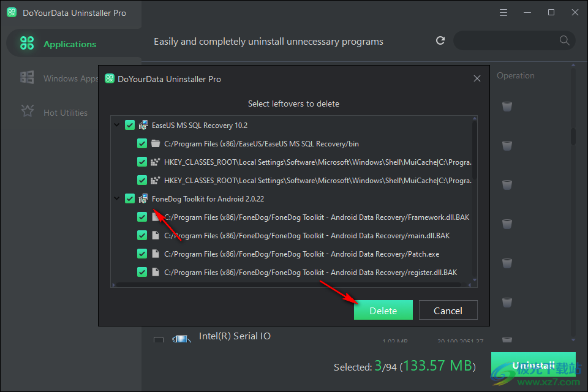Click the dialog scrollbar down arrow
The height and width of the screenshot is (392, 588).
pos(474,280)
